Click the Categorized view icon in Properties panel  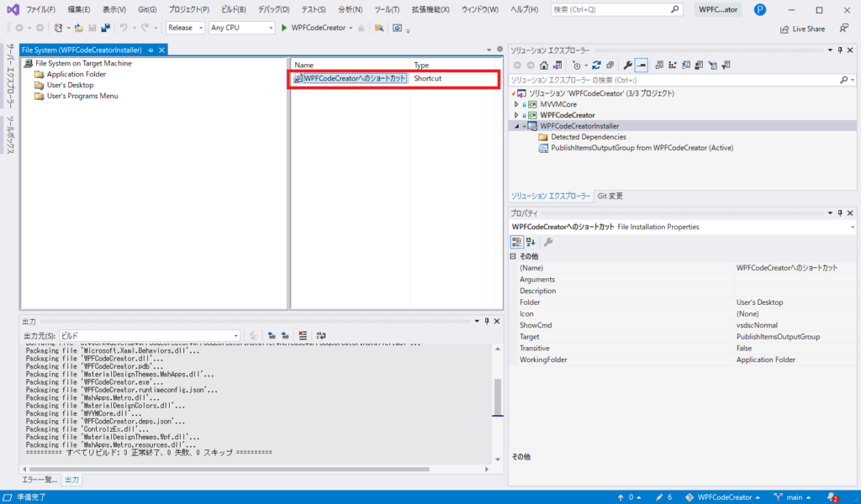pyautogui.click(x=517, y=242)
